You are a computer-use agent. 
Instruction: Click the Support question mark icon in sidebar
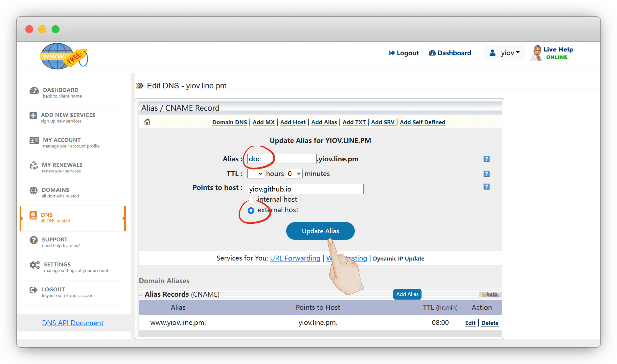(x=34, y=240)
